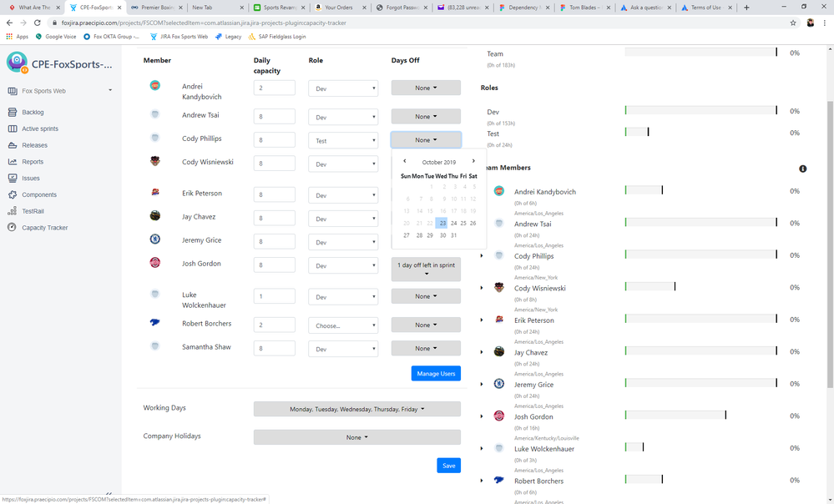Screen dimensions: 834x504
Task: Click the Save button
Action: click(449, 466)
